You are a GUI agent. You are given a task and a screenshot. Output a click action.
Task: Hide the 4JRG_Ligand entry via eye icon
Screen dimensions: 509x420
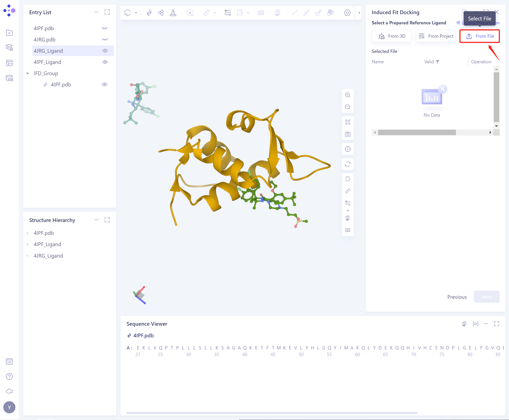coord(105,51)
